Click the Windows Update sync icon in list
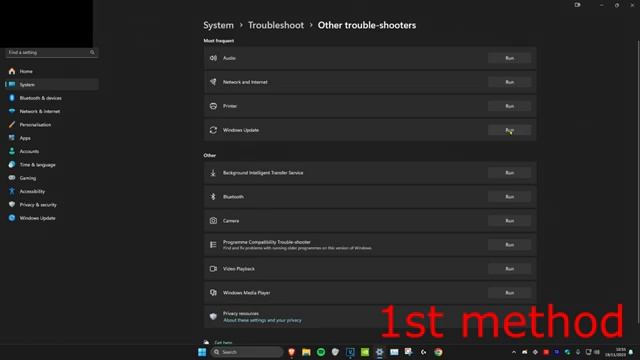Screen dimensions: 640x360 pos(213,130)
